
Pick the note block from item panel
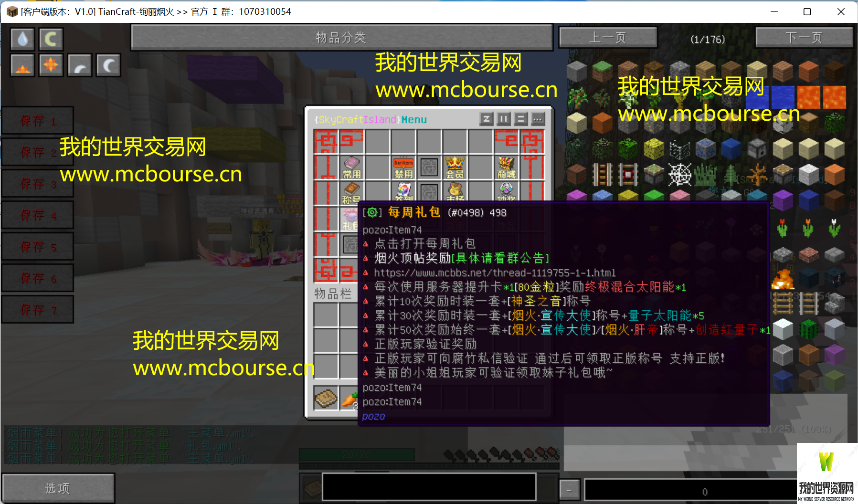coord(577,174)
